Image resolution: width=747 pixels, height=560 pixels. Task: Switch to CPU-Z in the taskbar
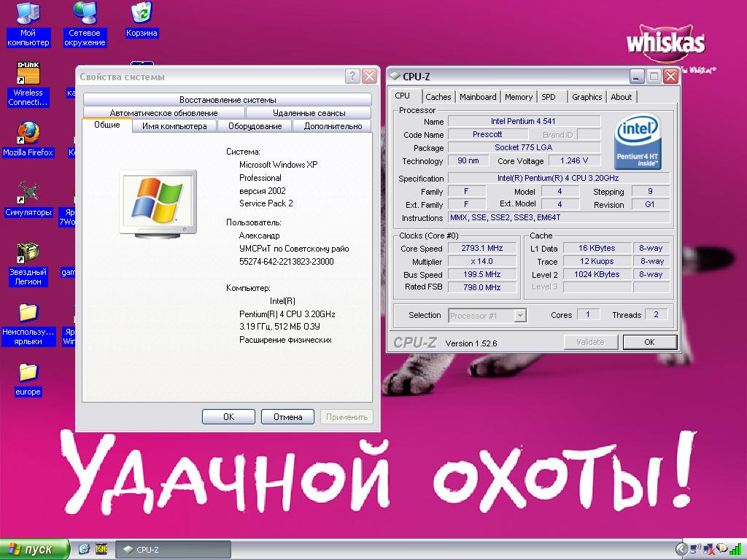point(174,550)
